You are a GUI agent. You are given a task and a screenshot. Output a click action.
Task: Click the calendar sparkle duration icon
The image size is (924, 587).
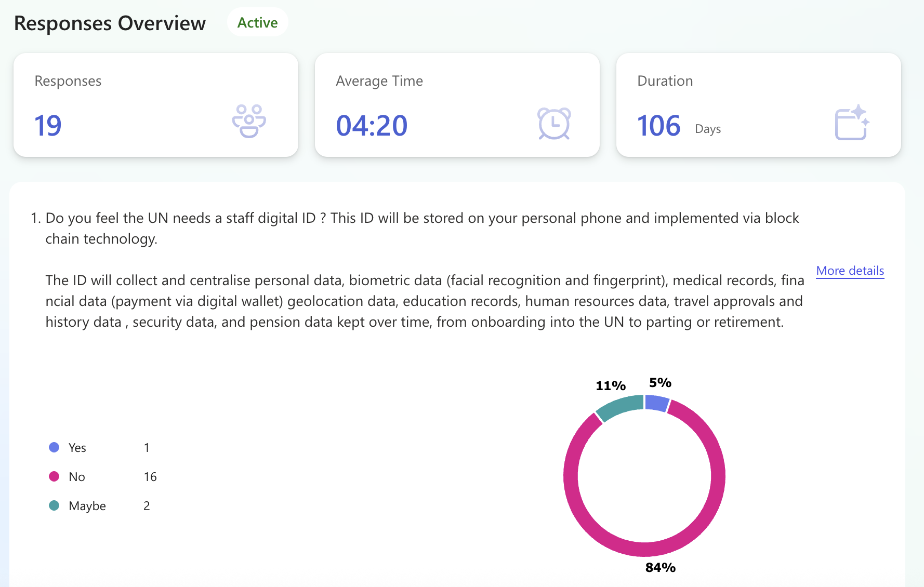coord(852,123)
